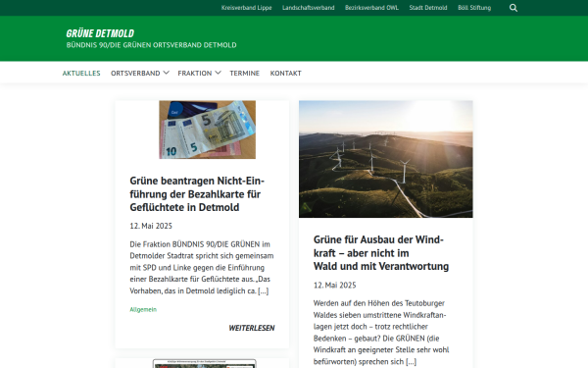
Task: Click the Bezahlkarte article's date 12. Mai 2025
Action: (151, 226)
